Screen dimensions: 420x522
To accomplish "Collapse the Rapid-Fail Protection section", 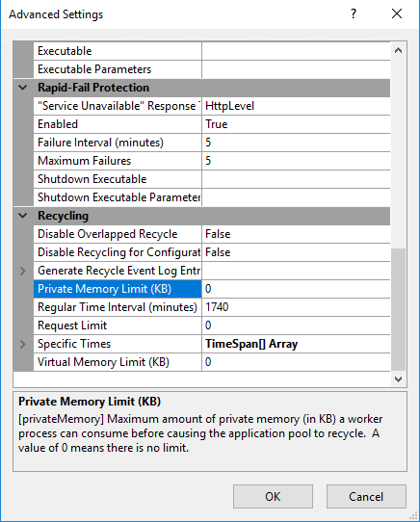I will [23, 88].
